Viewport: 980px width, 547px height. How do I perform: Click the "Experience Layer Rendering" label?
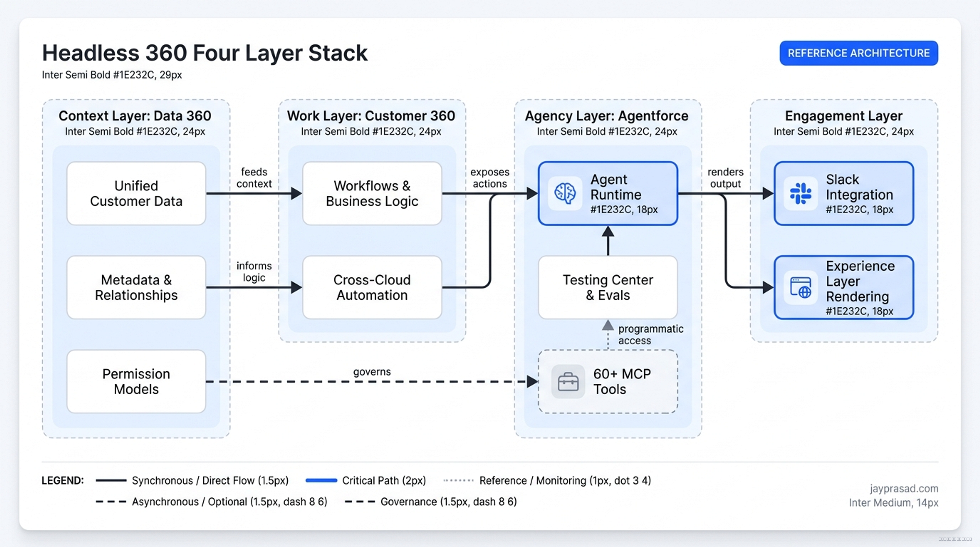coord(860,281)
